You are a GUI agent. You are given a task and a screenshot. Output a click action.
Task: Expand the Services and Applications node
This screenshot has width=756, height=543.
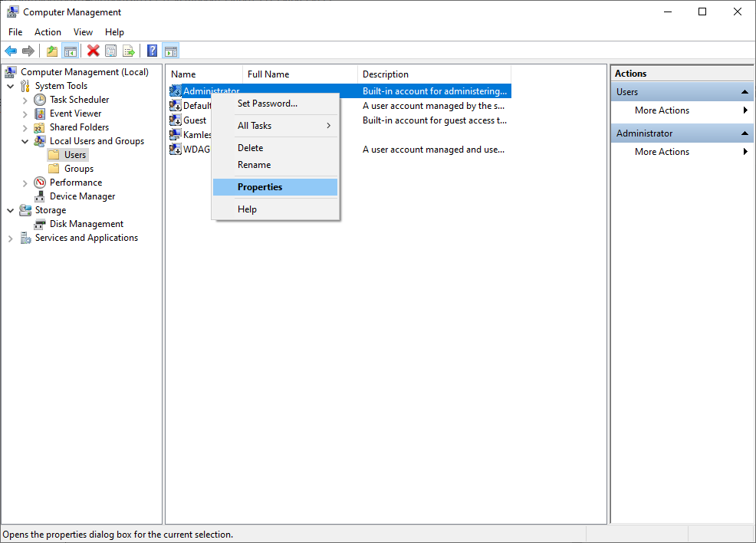coord(11,239)
